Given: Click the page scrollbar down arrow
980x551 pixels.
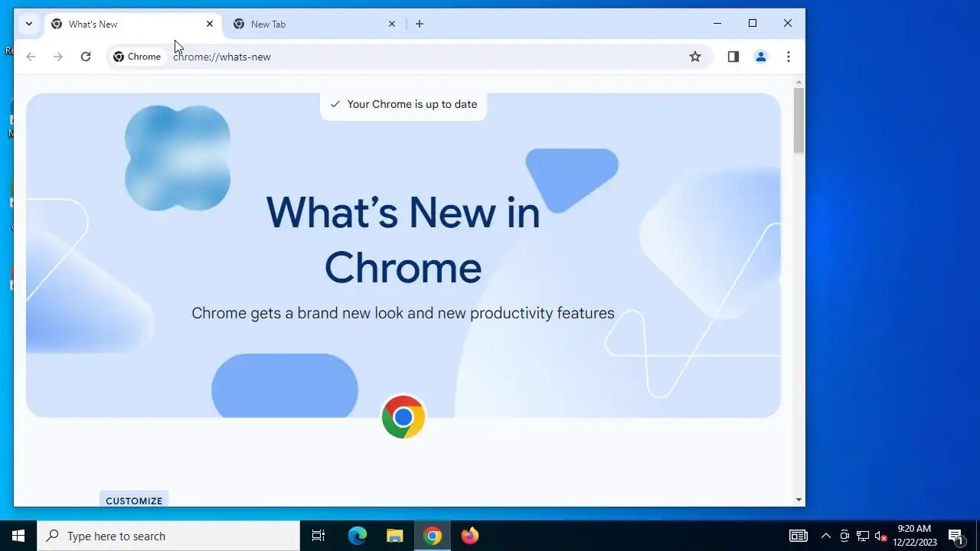Looking at the screenshot, I should coord(799,500).
